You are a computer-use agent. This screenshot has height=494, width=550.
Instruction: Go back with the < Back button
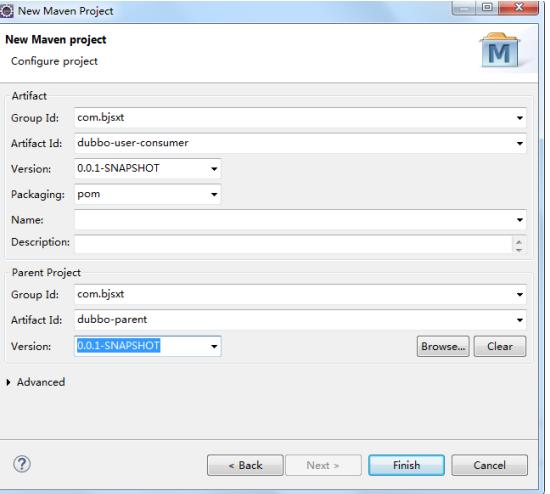[245, 465]
